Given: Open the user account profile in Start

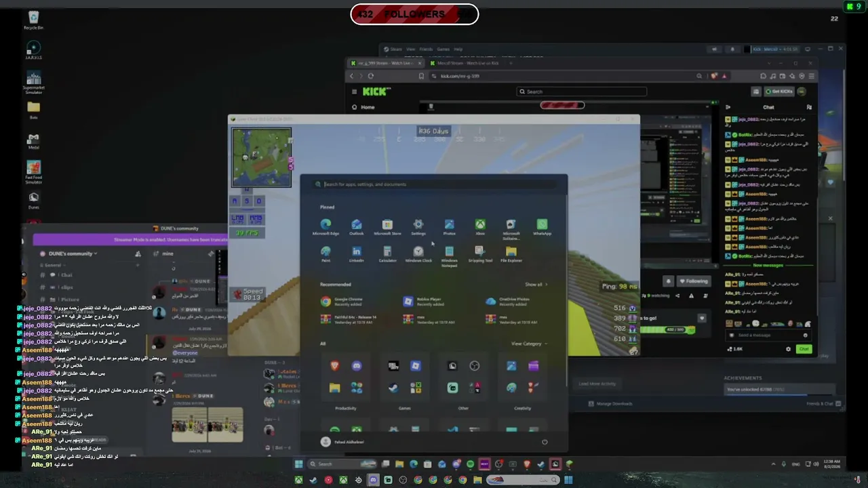Looking at the screenshot, I should [x=342, y=442].
